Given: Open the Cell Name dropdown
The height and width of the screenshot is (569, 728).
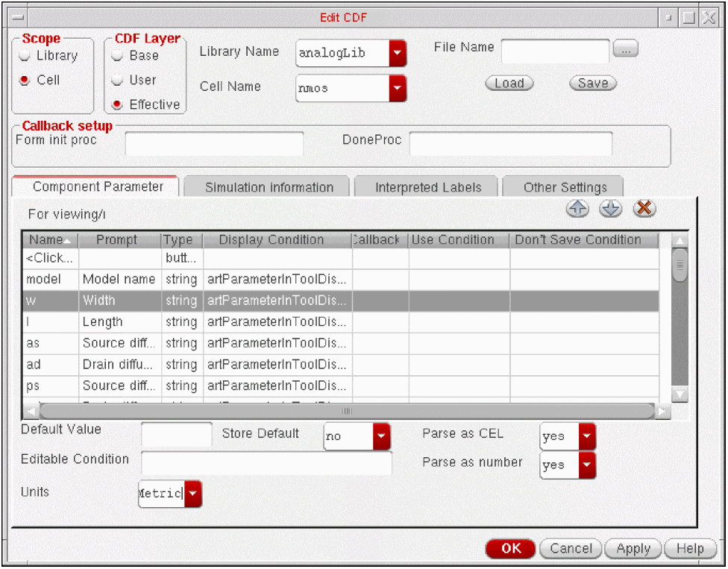Looking at the screenshot, I should tap(398, 88).
